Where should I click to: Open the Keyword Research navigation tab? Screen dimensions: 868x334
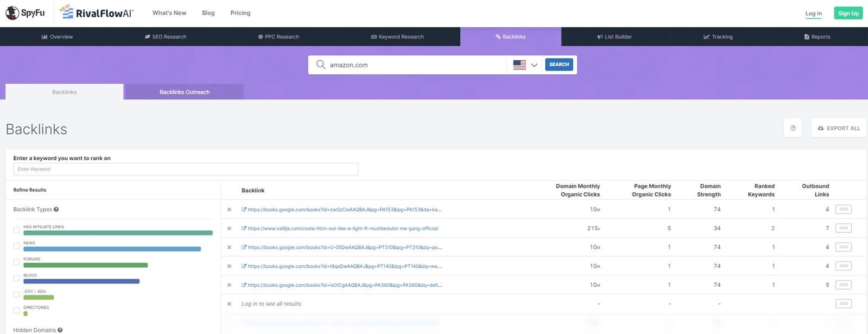click(x=398, y=37)
